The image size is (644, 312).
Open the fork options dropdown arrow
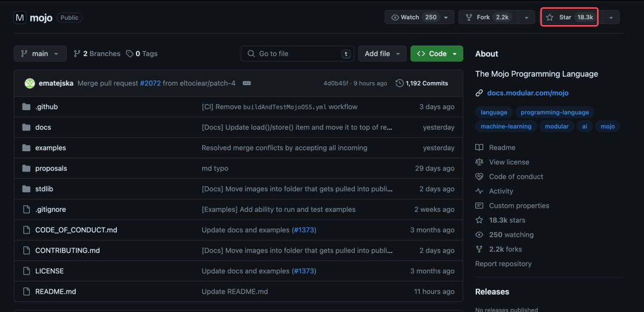(x=526, y=17)
